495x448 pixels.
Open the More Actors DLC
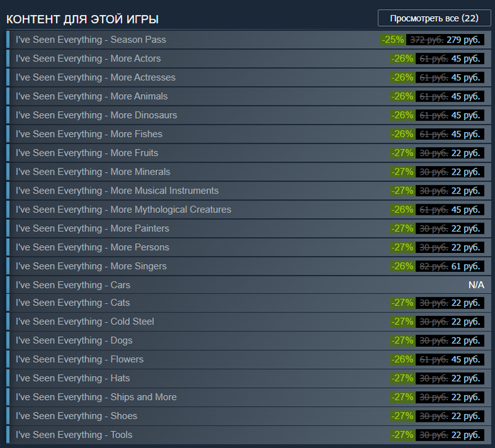tap(248, 59)
